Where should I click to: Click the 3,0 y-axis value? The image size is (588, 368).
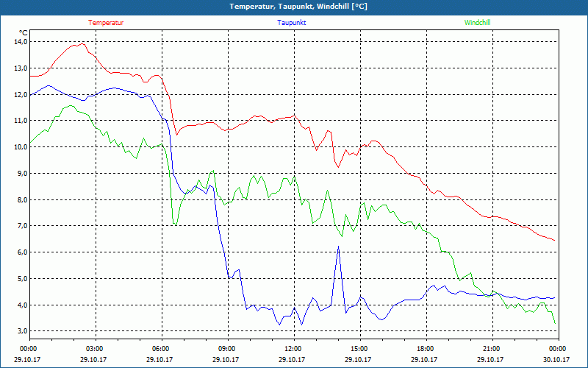coord(23,330)
